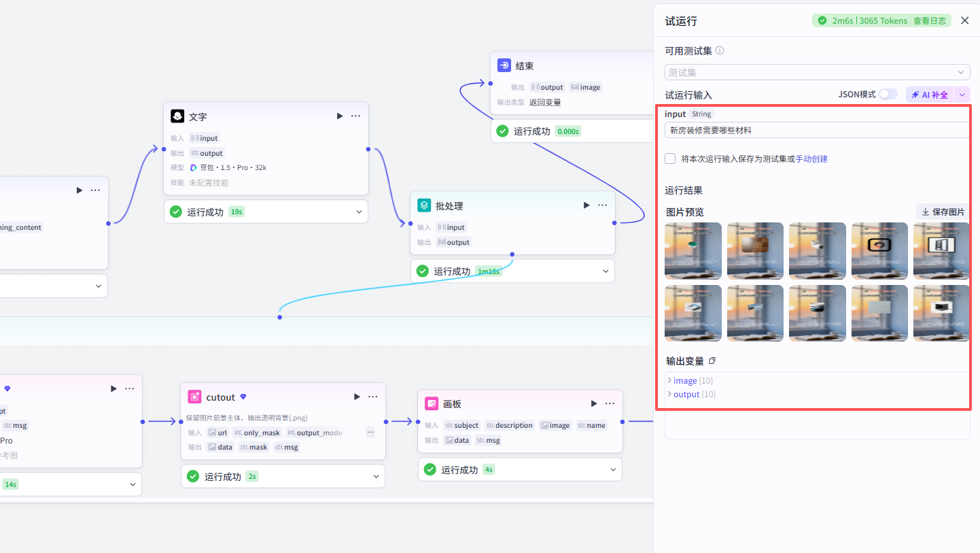Open first preview image in top row
Image resolution: width=980 pixels, height=553 pixels.
[x=693, y=251]
